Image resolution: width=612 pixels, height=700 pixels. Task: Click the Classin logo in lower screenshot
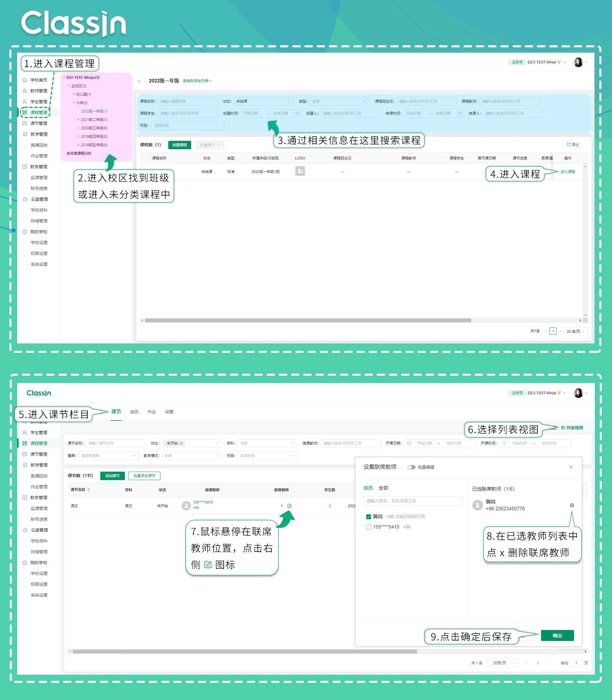tap(39, 393)
